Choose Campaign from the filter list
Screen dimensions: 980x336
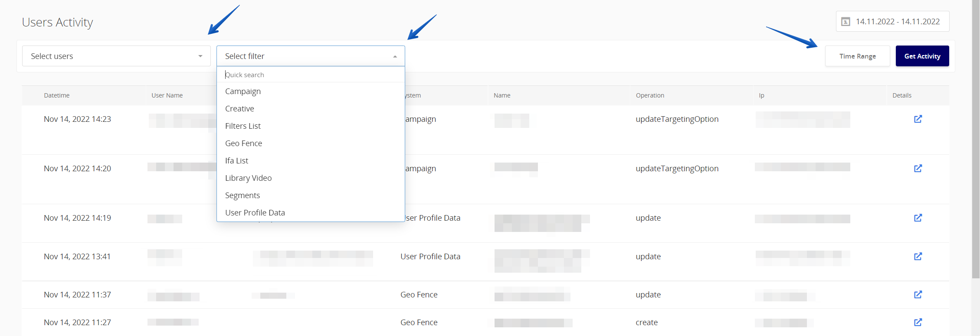pos(311,91)
